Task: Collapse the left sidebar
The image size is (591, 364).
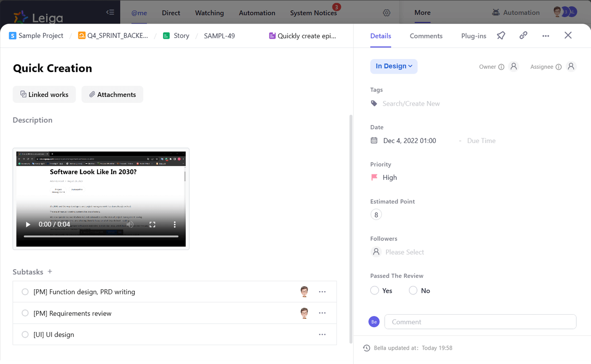Action: (110, 13)
